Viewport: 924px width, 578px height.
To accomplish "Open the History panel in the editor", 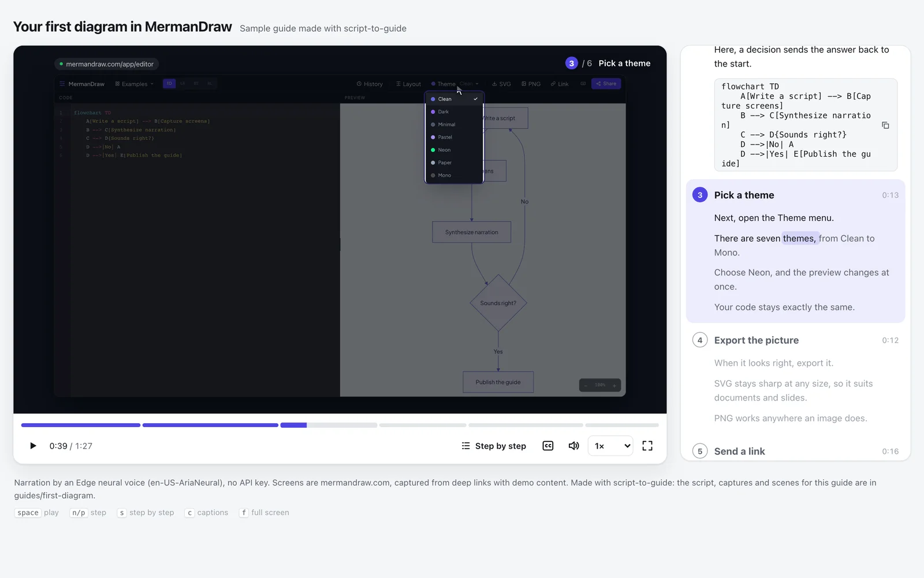I will [370, 84].
